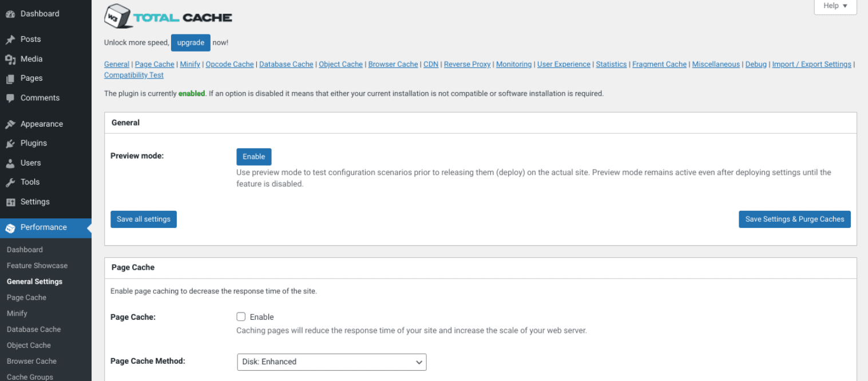This screenshot has height=381, width=868.
Task: Open the Page Cache Method dropdown
Action: pos(331,362)
